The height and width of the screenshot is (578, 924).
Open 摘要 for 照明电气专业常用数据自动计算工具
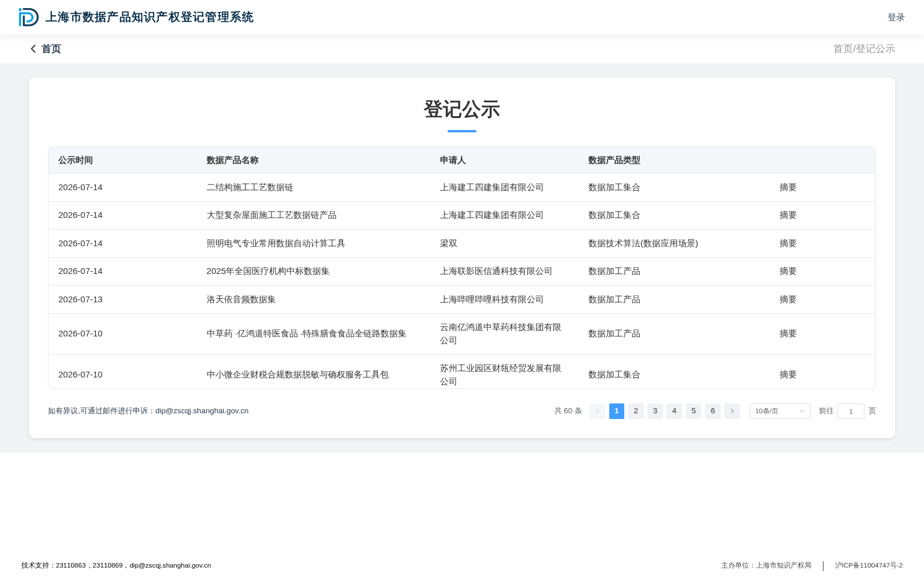tap(788, 243)
